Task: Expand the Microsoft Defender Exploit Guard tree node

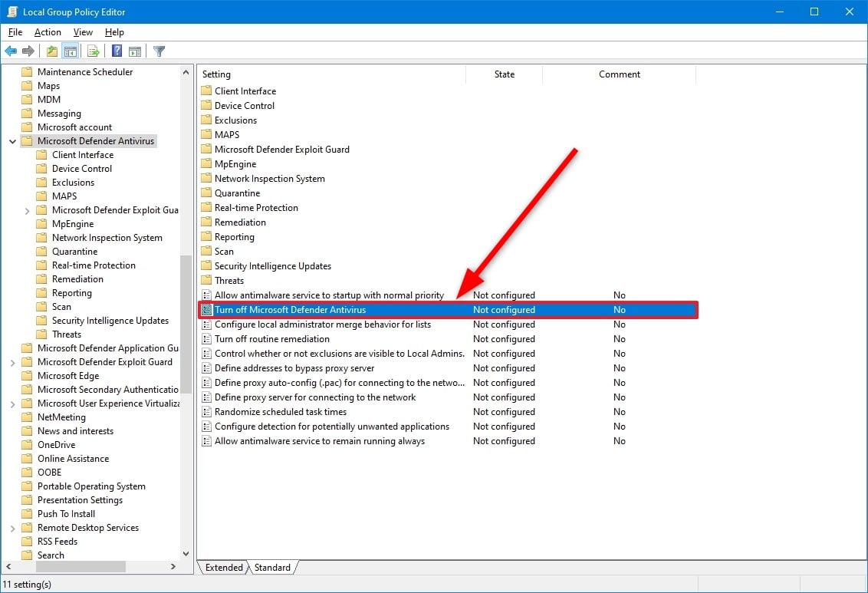Action: pos(12,363)
